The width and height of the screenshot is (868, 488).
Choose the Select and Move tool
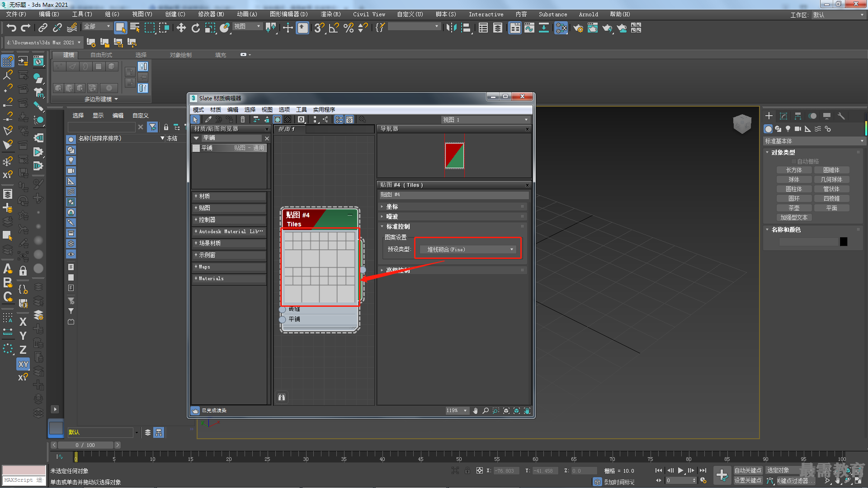pyautogui.click(x=181, y=28)
